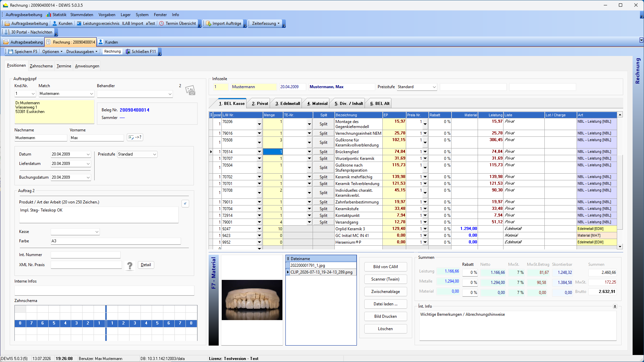Click the Interne Infos text field
644x362 pixels.
(104, 291)
